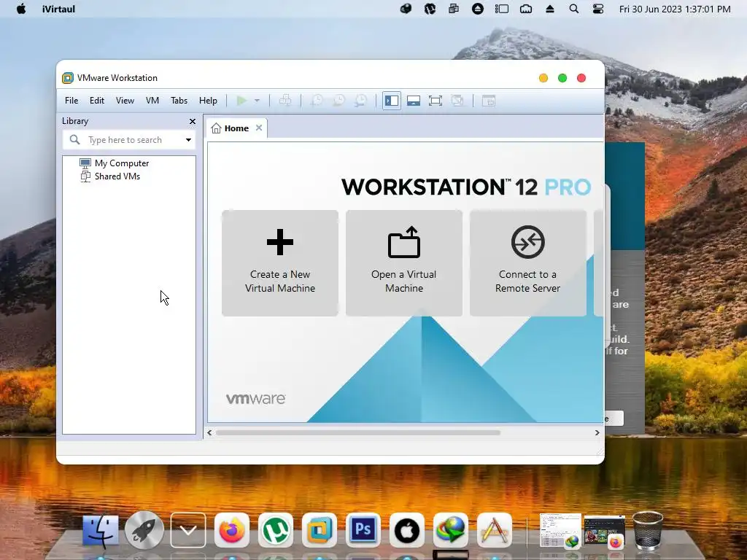
Task: Click the Spotlight search icon in menu bar
Action: click(x=574, y=9)
